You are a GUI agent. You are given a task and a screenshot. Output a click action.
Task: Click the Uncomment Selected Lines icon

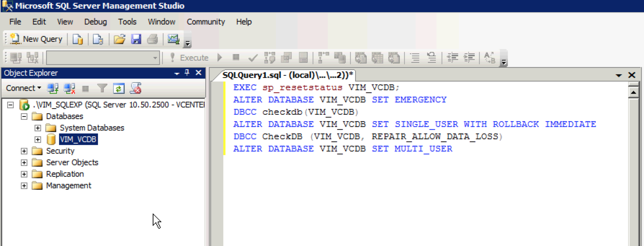[x=431, y=58]
